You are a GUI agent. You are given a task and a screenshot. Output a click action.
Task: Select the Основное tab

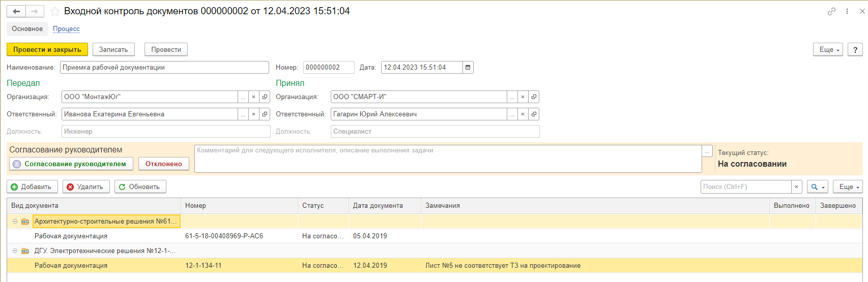click(x=27, y=29)
